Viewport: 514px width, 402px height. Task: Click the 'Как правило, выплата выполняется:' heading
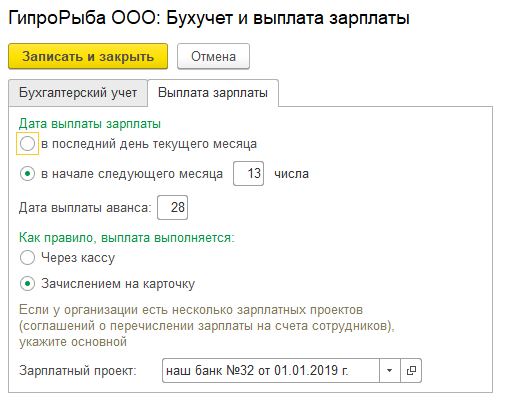pos(127,238)
